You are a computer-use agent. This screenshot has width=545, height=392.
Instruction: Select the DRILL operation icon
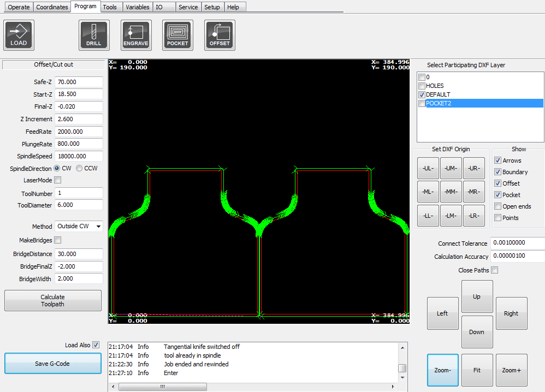[x=93, y=34]
